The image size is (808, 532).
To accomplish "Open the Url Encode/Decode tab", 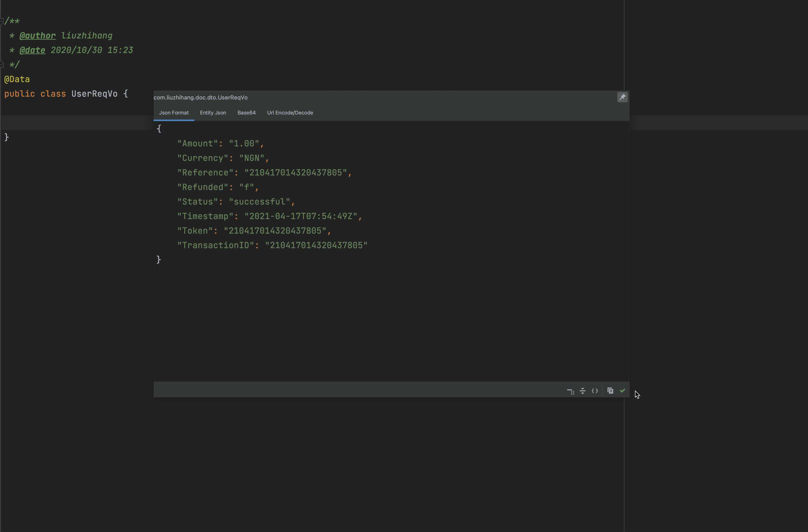I will tap(290, 113).
